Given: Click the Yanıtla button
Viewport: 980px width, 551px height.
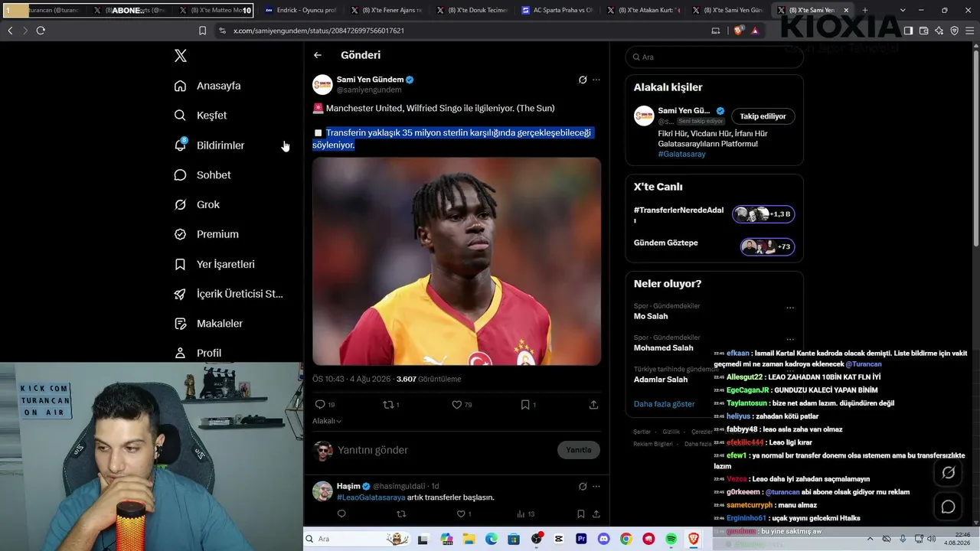Looking at the screenshot, I should (x=578, y=450).
